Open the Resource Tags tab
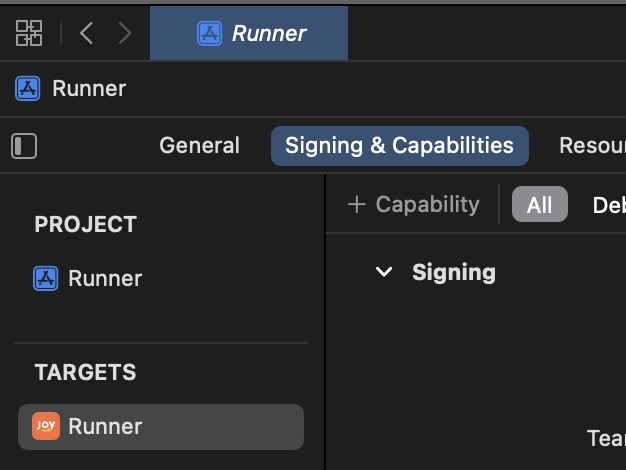 pos(592,145)
